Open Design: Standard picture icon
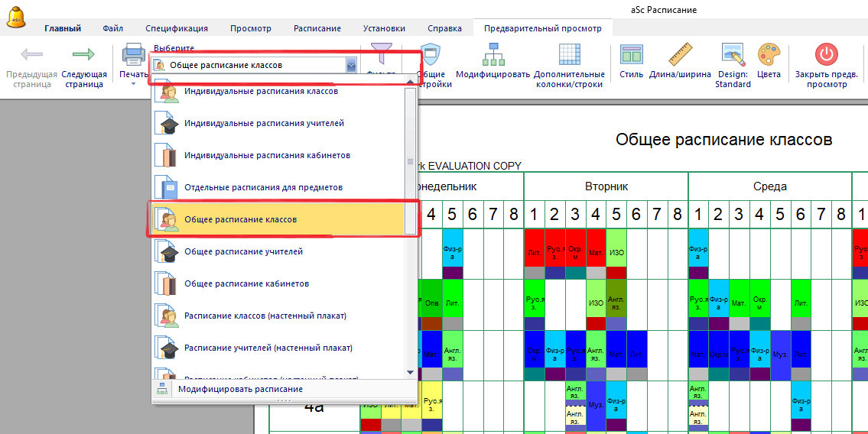 [x=733, y=55]
